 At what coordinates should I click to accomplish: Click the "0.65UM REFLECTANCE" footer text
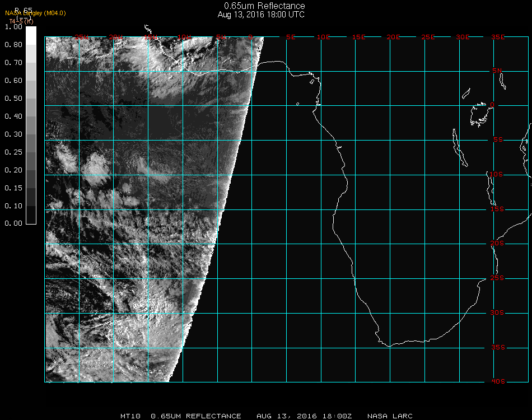click(x=196, y=416)
